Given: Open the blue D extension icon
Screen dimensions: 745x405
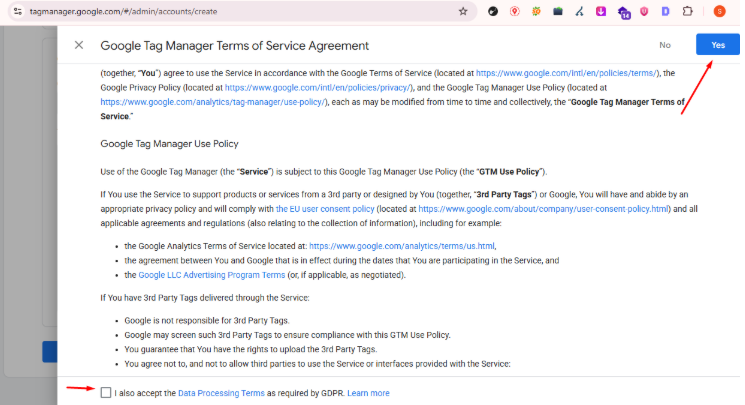Looking at the screenshot, I should point(666,11).
